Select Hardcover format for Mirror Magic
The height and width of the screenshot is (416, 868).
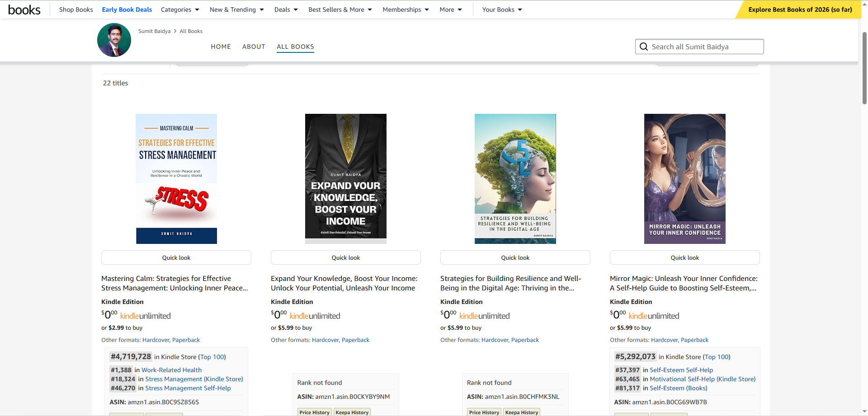tap(665, 340)
